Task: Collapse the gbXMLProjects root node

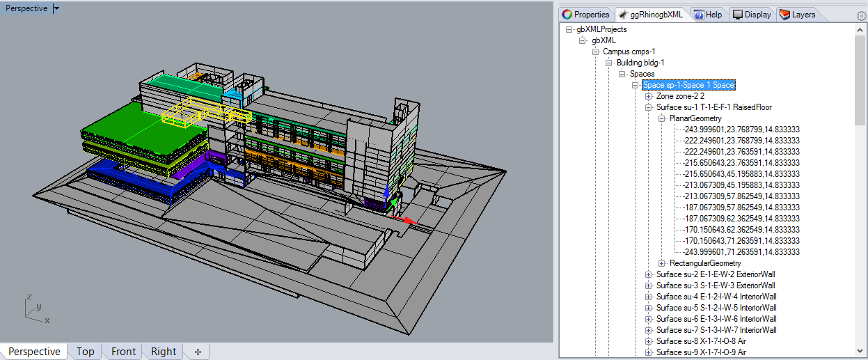Action: (x=569, y=29)
